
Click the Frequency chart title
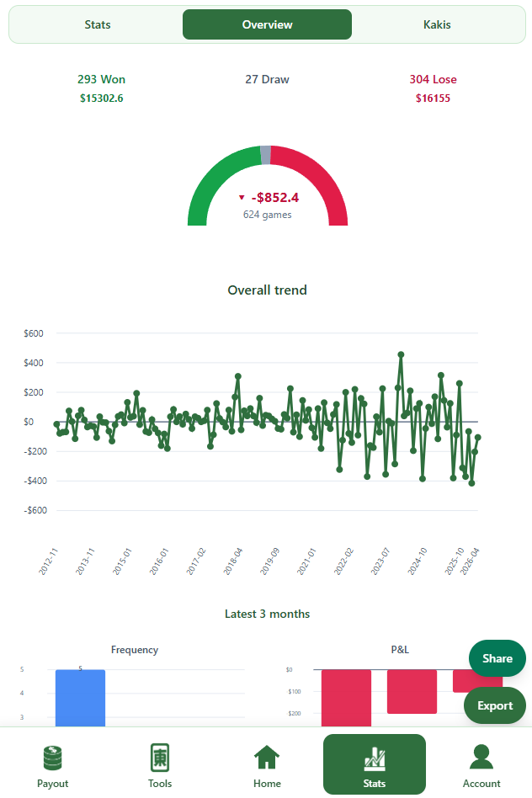(135, 650)
